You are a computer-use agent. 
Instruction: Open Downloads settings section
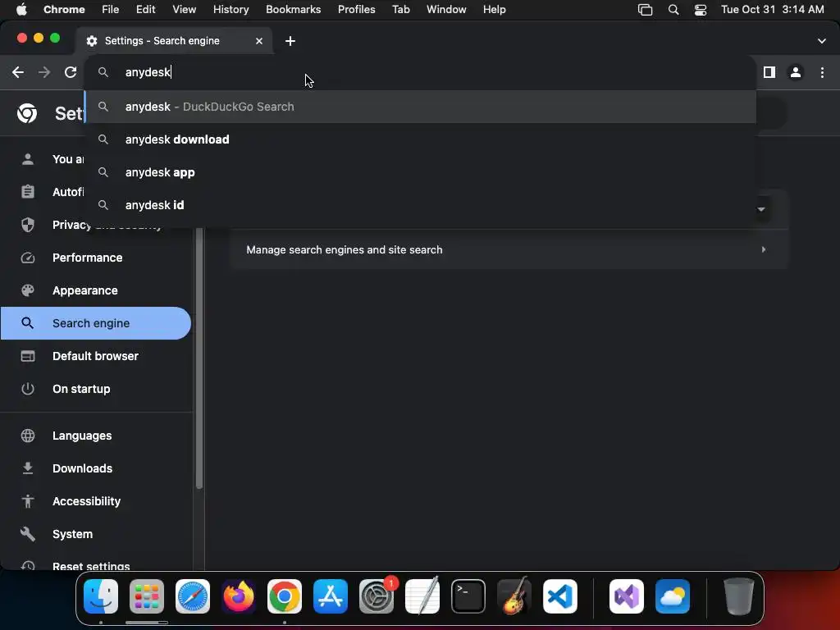[96, 468]
